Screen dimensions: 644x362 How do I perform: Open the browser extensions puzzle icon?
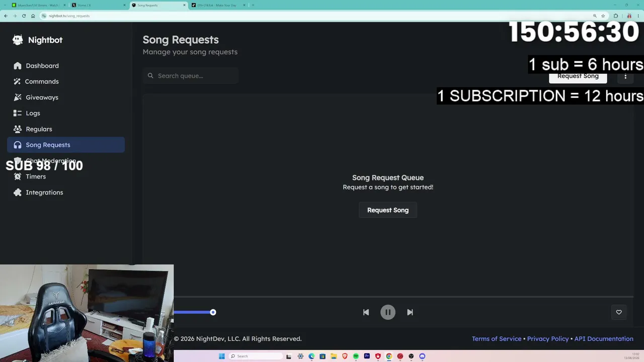pyautogui.click(x=616, y=16)
